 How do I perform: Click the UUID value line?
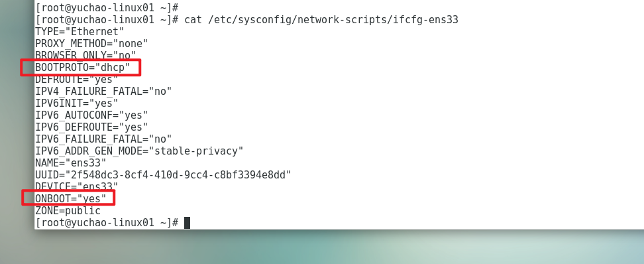pyautogui.click(x=163, y=174)
